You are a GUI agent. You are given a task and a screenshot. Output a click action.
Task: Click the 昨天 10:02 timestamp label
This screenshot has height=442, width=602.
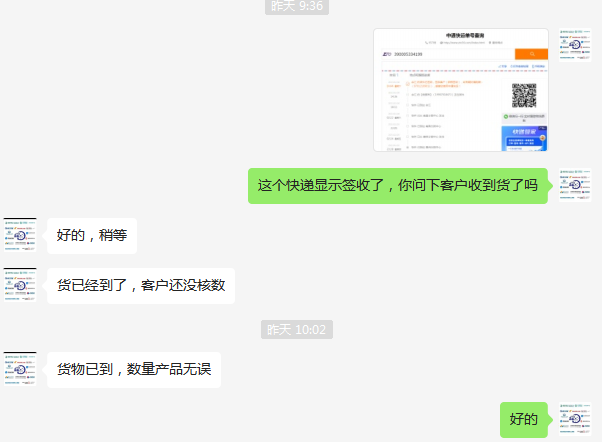[x=297, y=329]
